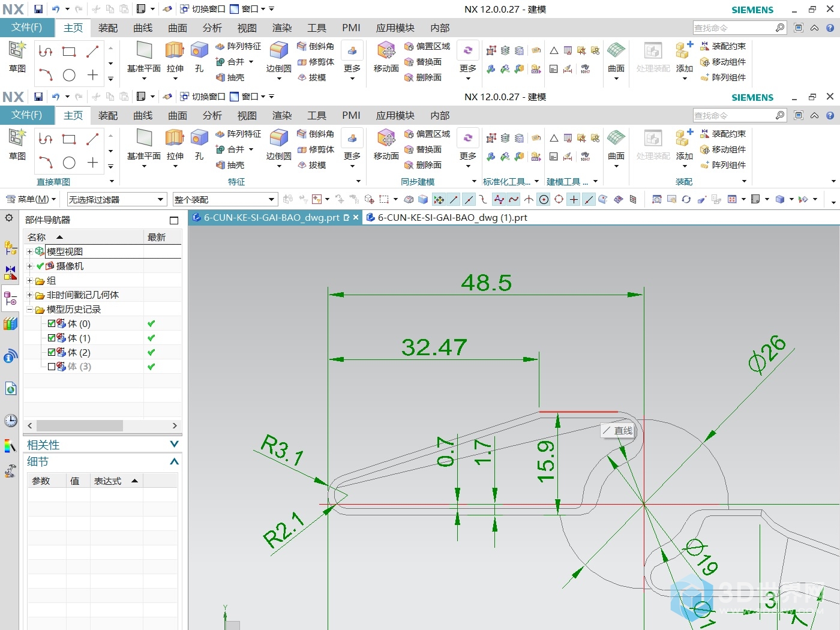The image size is (840, 630).
Task: Open the Assembly Navigator in the resource bar
Action: (11, 247)
